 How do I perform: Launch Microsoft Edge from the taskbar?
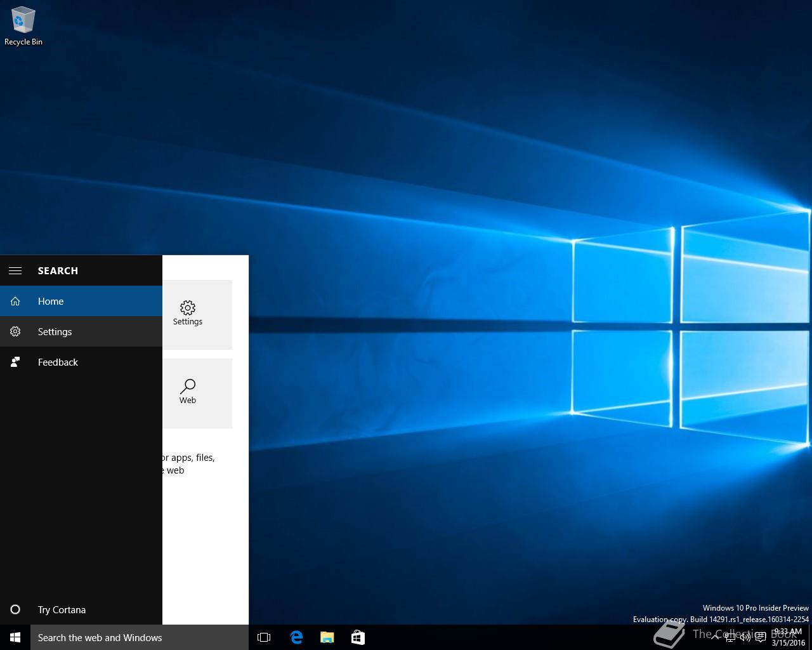tap(296, 638)
